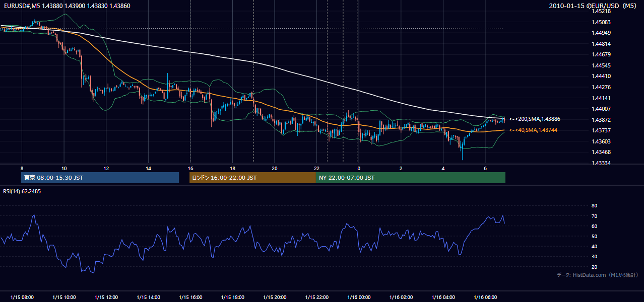644x302 pixels.
Task: Click the 1/15 18:00 time axis label
Action: coord(232,297)
